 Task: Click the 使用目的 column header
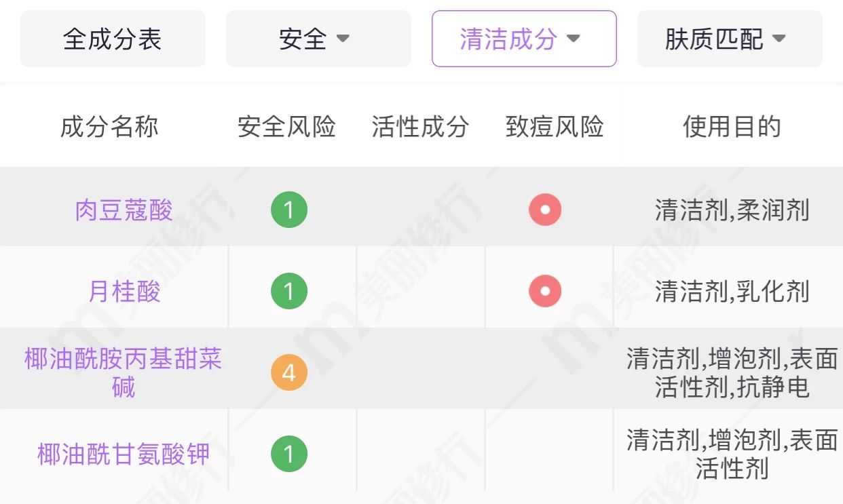[732, 126]
